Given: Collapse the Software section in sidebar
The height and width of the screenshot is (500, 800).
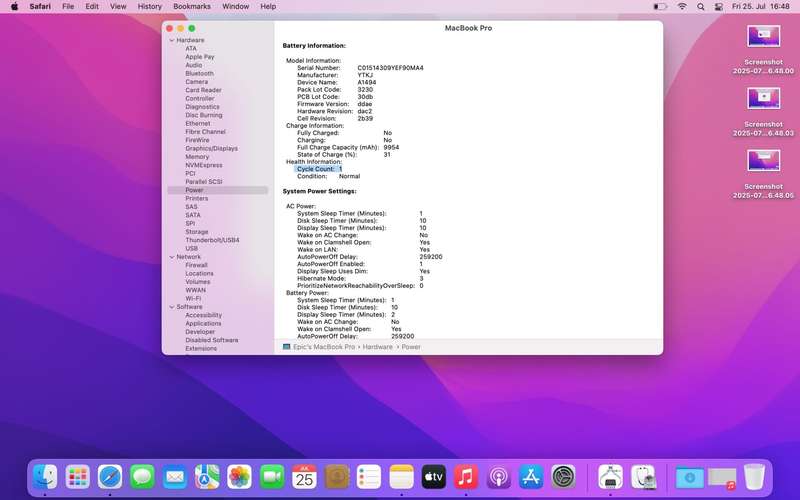Looking at the screenshot, I should pos(172,307).
